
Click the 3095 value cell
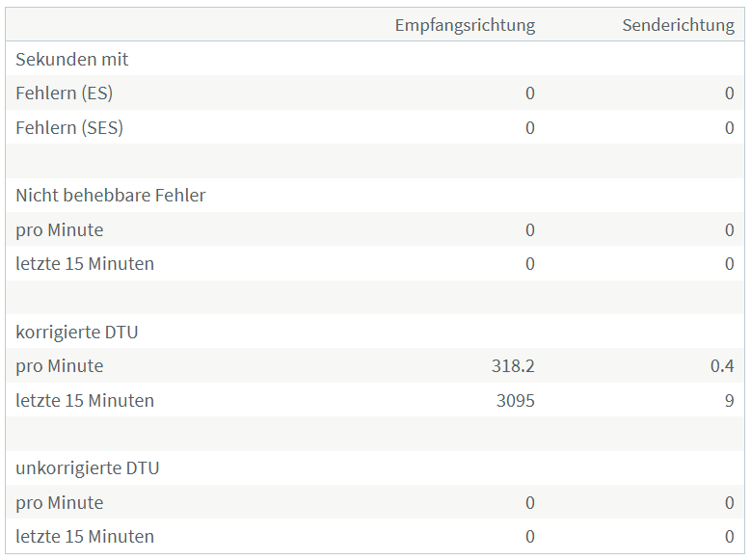516,400
